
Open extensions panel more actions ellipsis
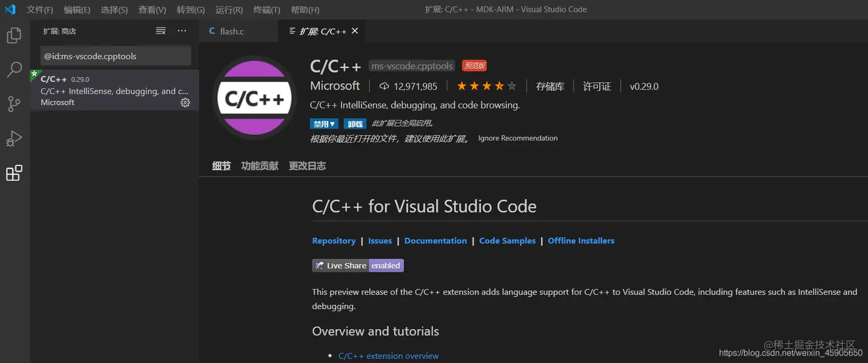182,31
